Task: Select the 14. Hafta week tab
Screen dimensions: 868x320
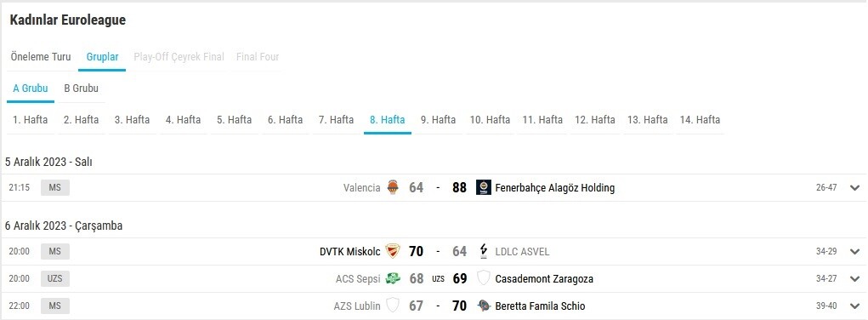Action: [700, 120]
